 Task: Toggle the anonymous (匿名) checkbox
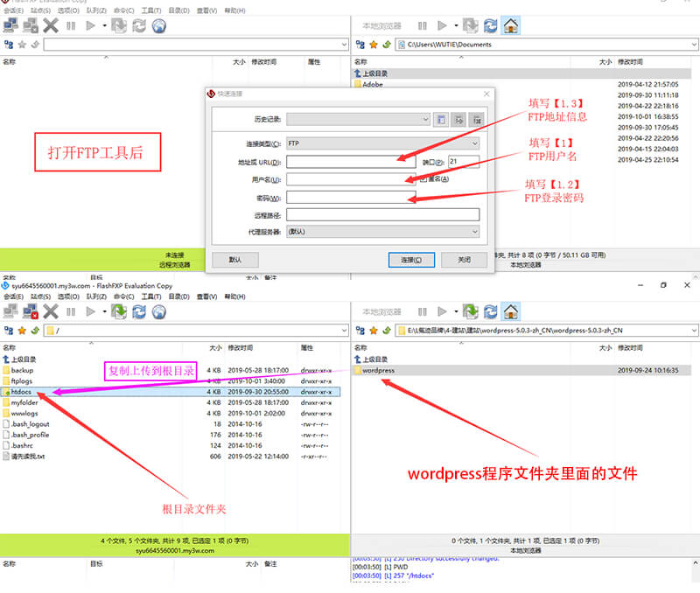423,179
